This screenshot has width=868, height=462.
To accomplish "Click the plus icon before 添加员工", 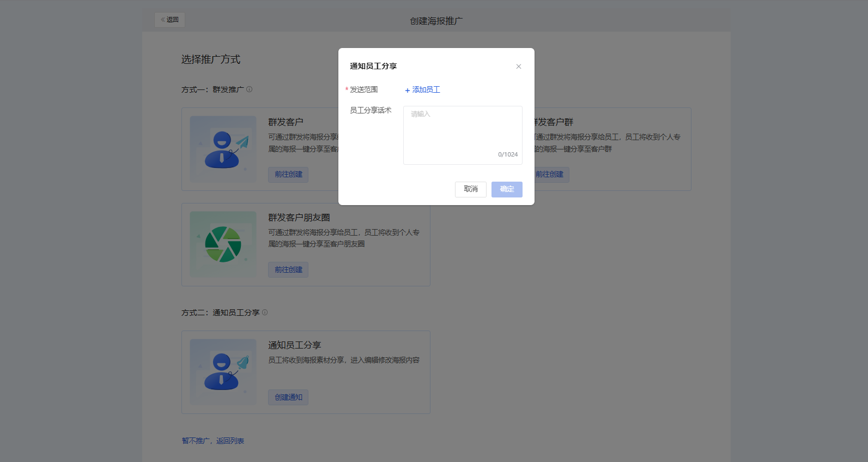I will pyautogui.click(x=408, y=91).
